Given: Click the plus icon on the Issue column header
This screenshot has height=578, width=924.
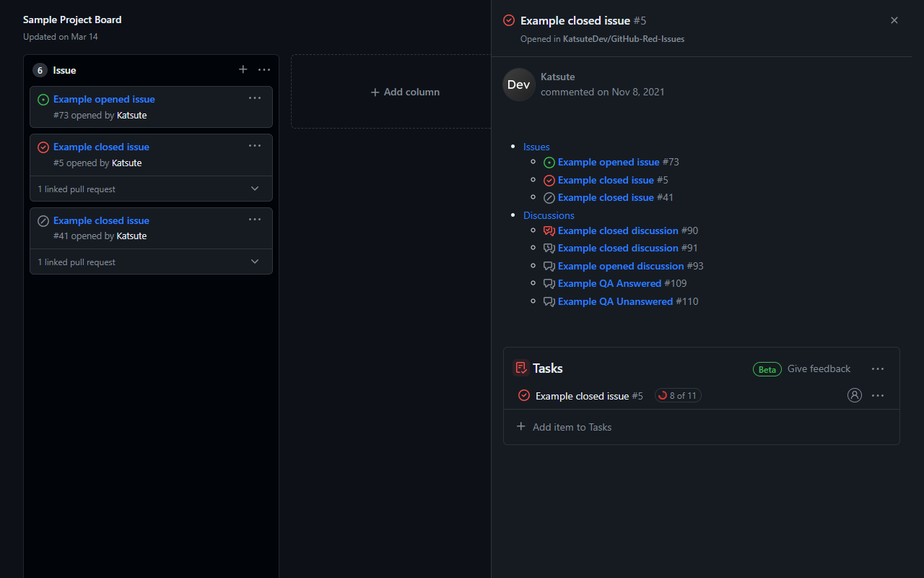Looking at the screenshot, I should point(243,69).
